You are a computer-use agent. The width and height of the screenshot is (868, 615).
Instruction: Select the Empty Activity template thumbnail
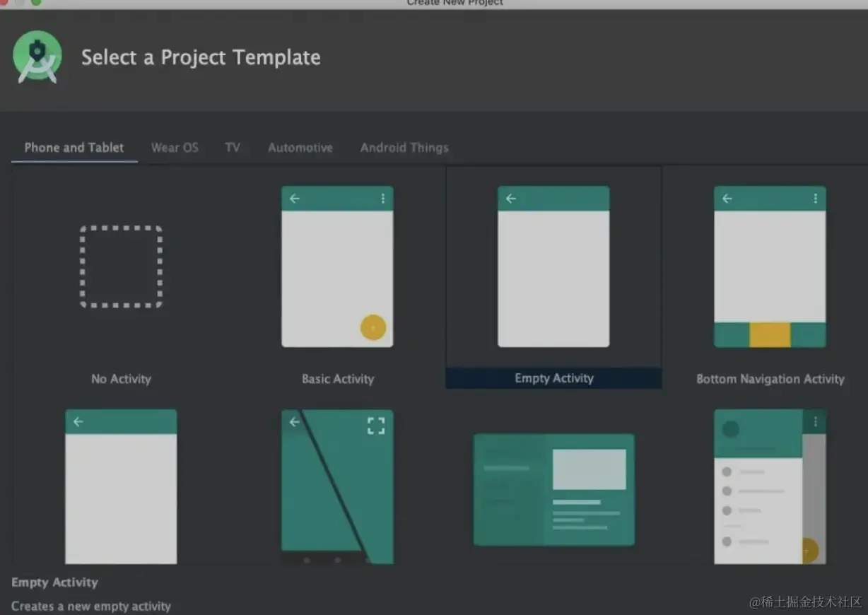tap(553, 266)
